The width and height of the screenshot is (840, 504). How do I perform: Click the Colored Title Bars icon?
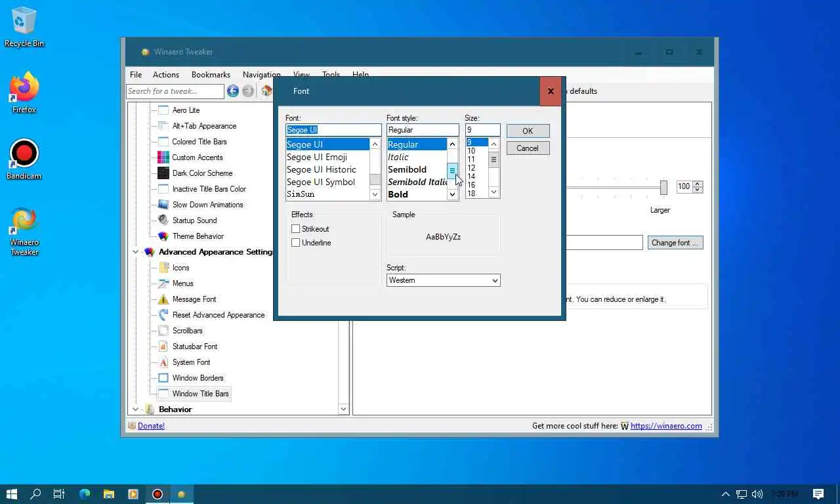point(163,142)
